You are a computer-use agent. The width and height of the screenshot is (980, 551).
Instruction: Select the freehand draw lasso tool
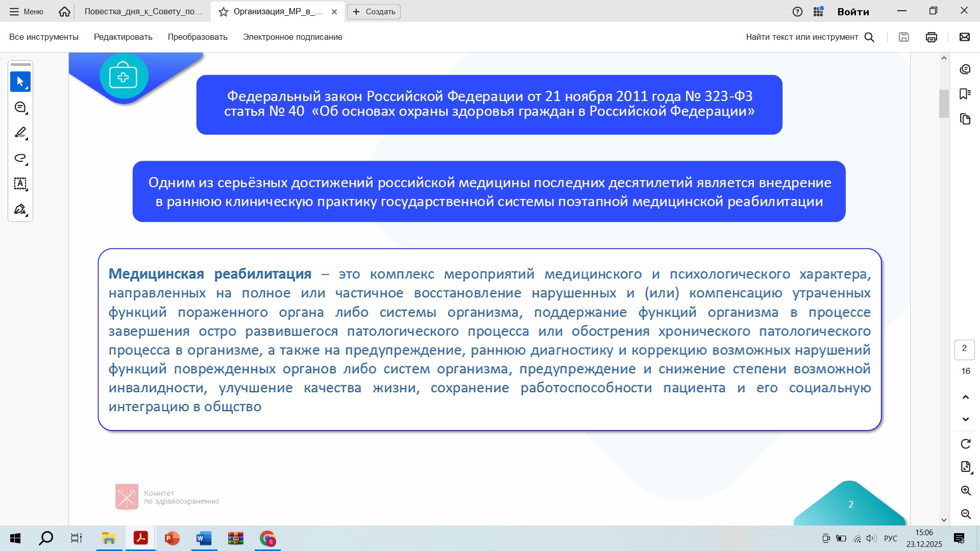point(20,158)
